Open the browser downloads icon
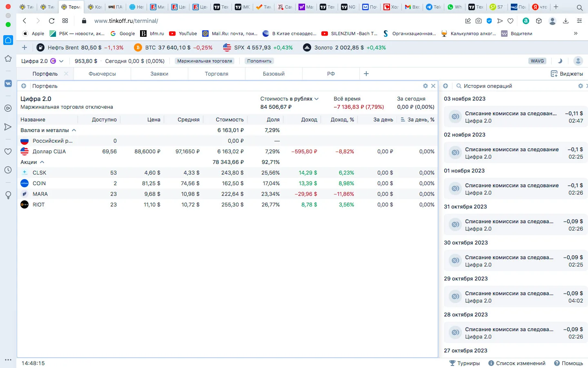This screenshot has height=368, width=588. click(566, 21)
